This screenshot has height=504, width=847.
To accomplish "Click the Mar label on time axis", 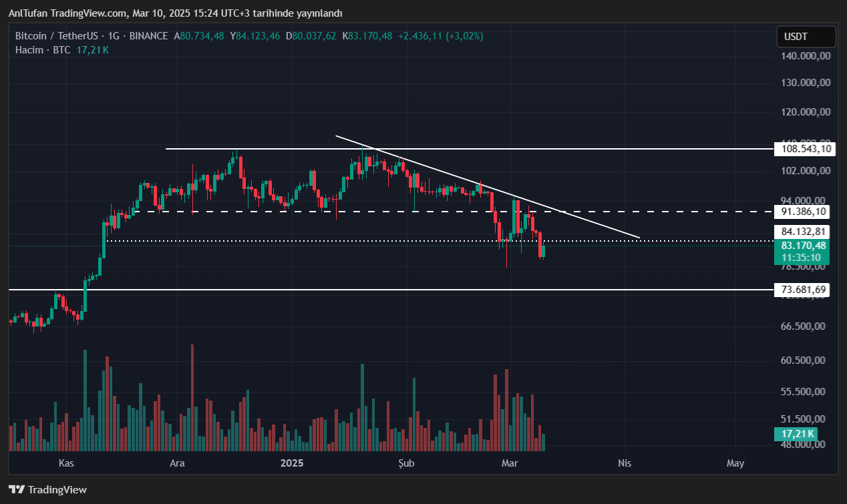I will 510,463.
